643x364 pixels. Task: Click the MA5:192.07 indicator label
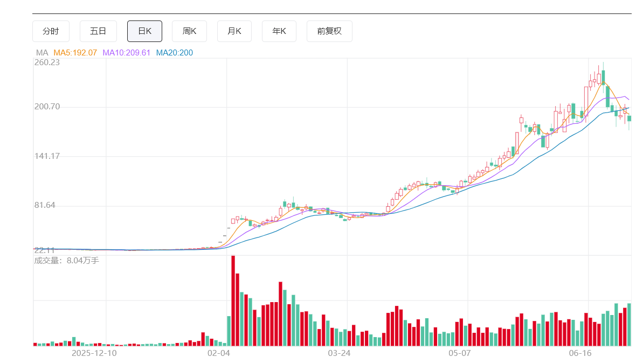[x=75, y=52]
